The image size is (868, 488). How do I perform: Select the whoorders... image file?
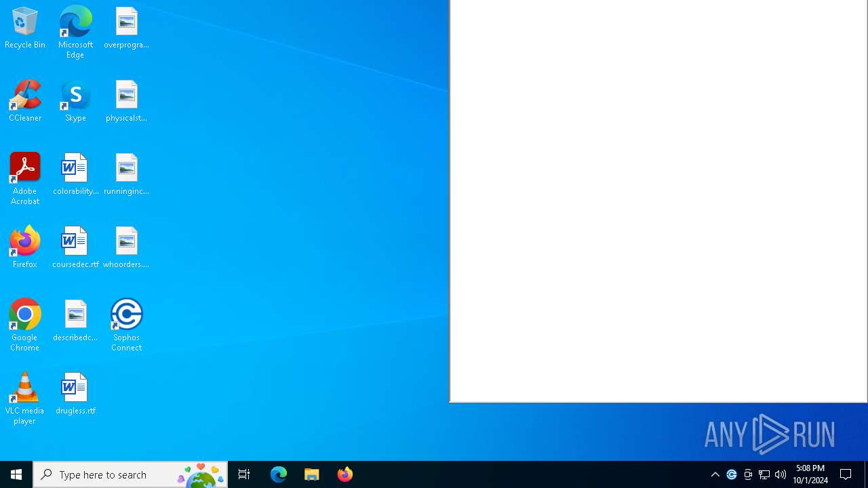pos(126,248)
